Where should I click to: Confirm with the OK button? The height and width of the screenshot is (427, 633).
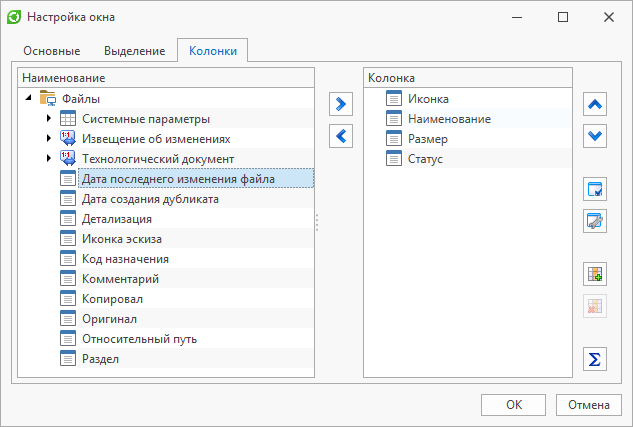(x=513, y=405)
